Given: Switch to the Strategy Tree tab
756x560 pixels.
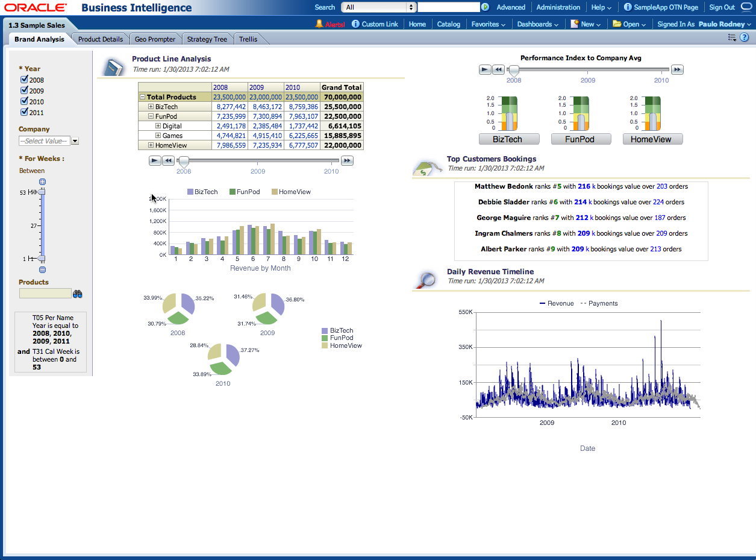Looking at the screenshot, I should [x=207, y=39].
